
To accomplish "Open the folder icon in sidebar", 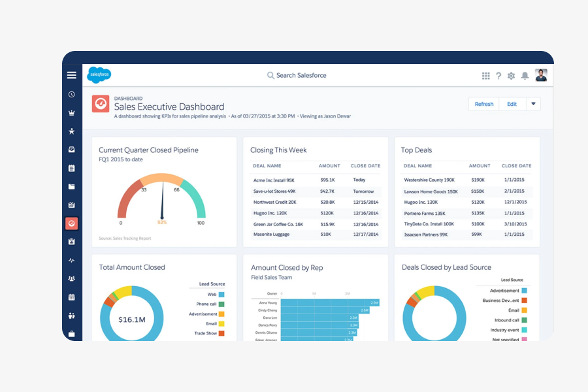I will click(x=72, y=186).
